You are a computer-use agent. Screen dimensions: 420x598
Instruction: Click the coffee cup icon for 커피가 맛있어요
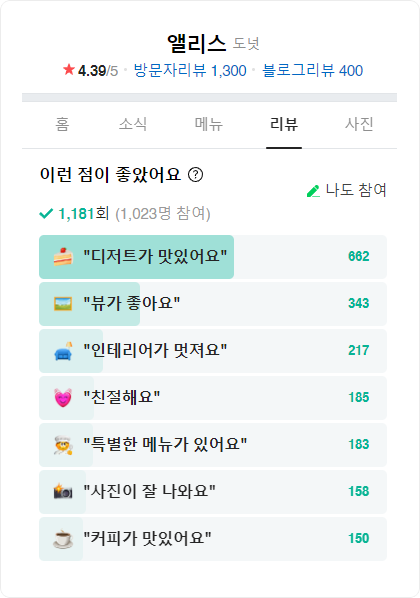[x=63, y=539]
